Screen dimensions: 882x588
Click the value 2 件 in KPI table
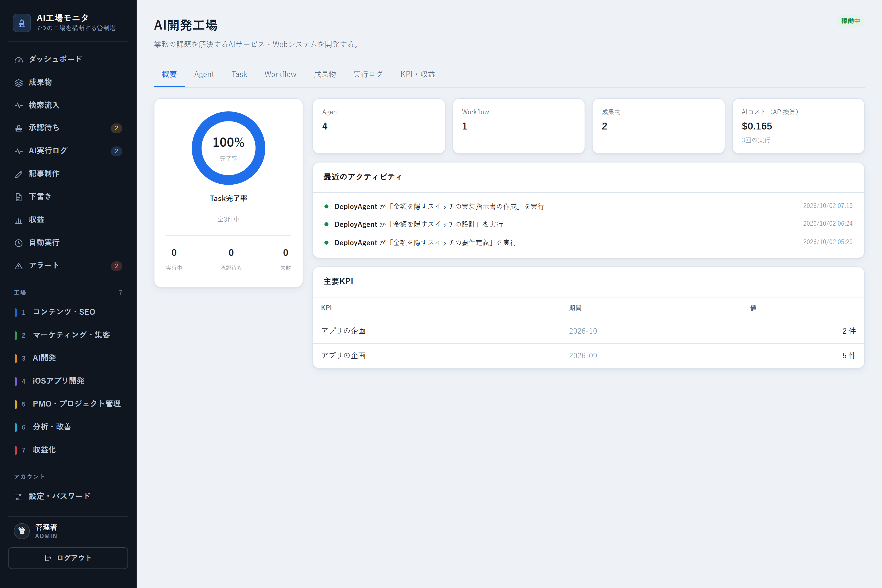click(x=849, y=331)
